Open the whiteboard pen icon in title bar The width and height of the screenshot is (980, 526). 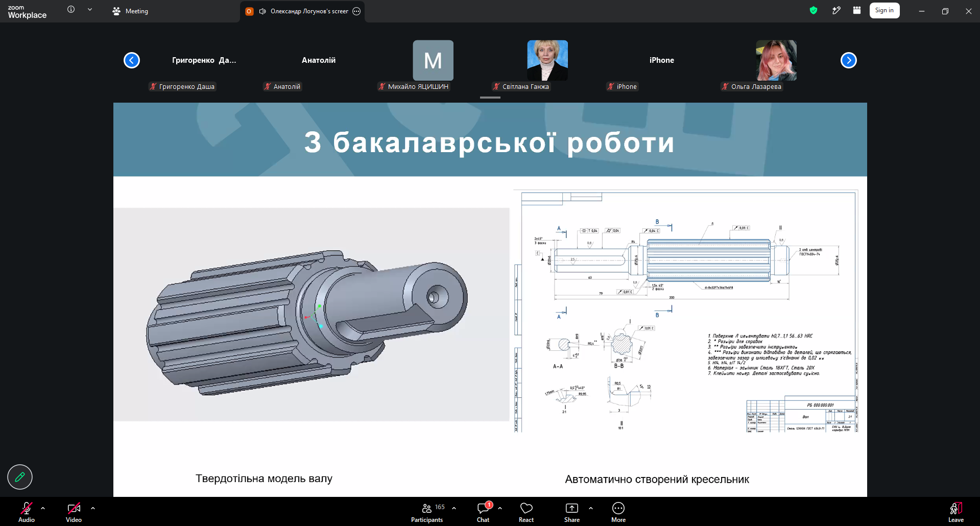[836, 10]
